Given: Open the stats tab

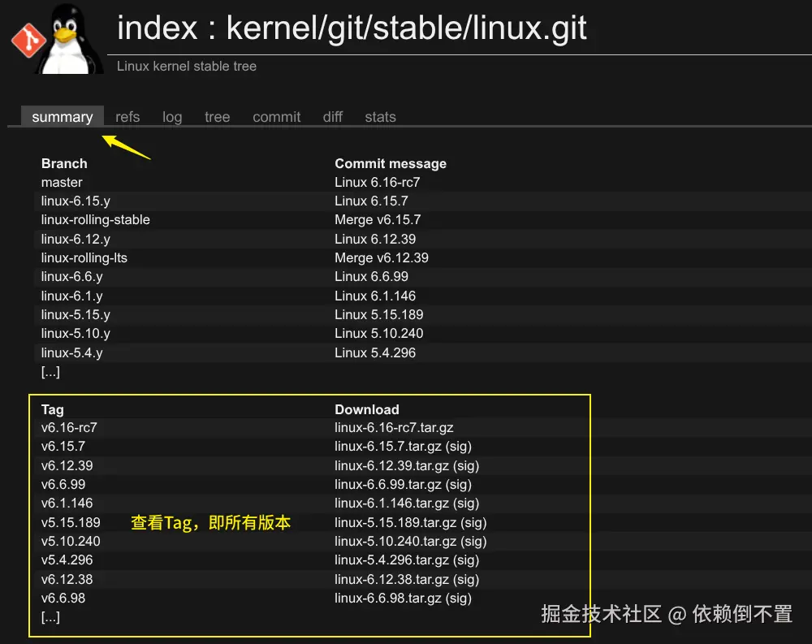Looking at the screenshot, I should (380, 117).
